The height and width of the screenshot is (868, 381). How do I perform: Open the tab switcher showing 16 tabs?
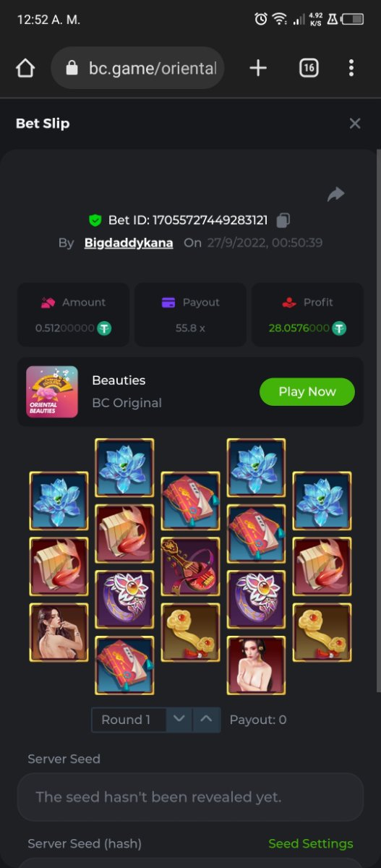[x=309, y=68]
